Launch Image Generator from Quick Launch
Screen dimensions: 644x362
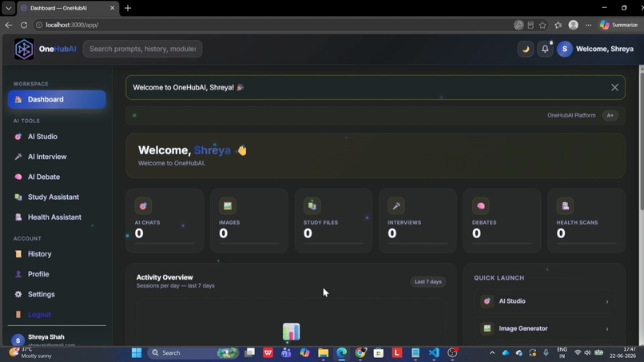click(x=544, y=328)
